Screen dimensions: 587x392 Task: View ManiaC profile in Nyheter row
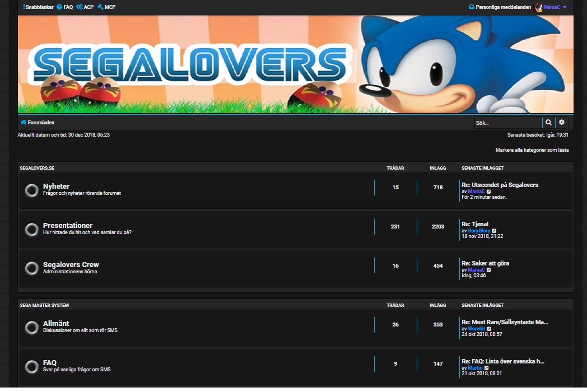[x=476, y=192]
